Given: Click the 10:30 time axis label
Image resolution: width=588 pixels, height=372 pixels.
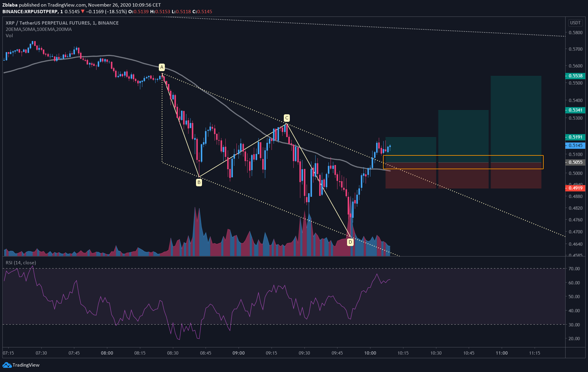Looking at the screenshot, I should (x=436, y=353).
